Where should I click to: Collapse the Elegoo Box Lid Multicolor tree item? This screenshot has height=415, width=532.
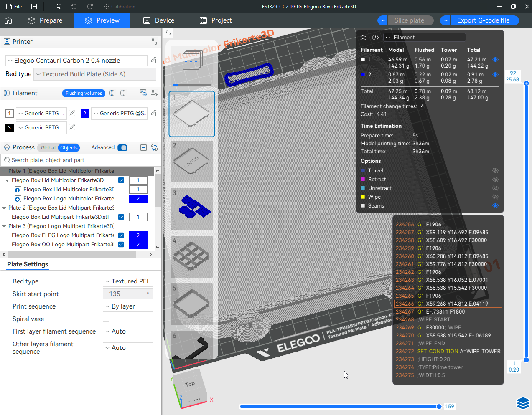(x=7, y=180)
